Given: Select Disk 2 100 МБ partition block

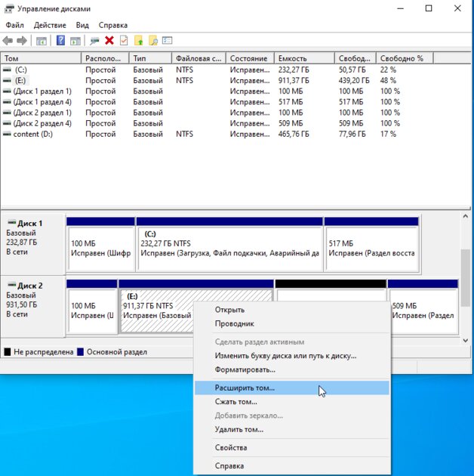Looking at the screenshot, I should pyautogui.click(x=92, y=307).
